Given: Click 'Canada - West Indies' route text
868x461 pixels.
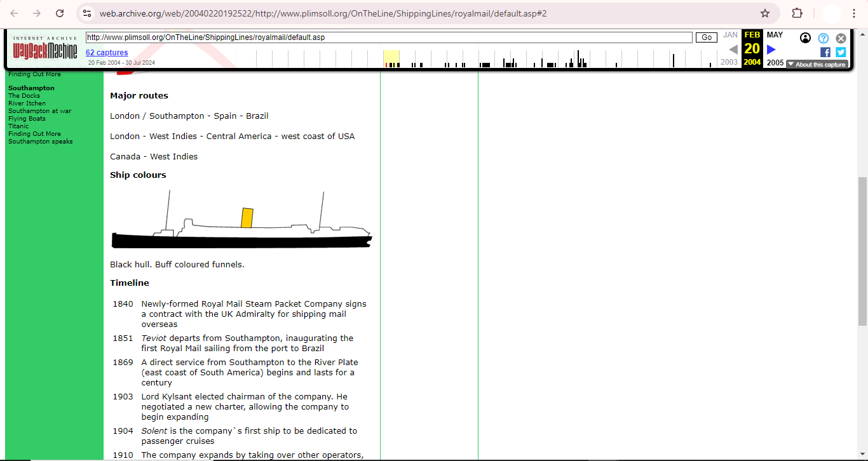Looking at the screenshot, I should click(x=154, y=157).
